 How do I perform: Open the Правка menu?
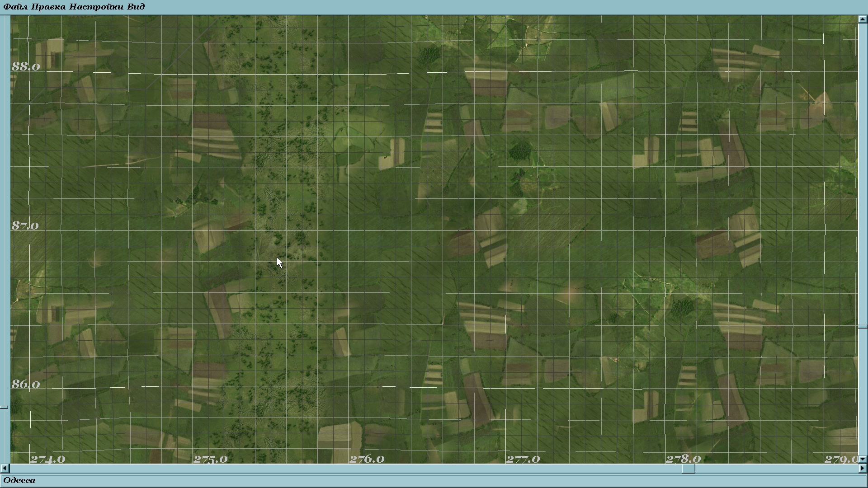(x=48, y=7)
